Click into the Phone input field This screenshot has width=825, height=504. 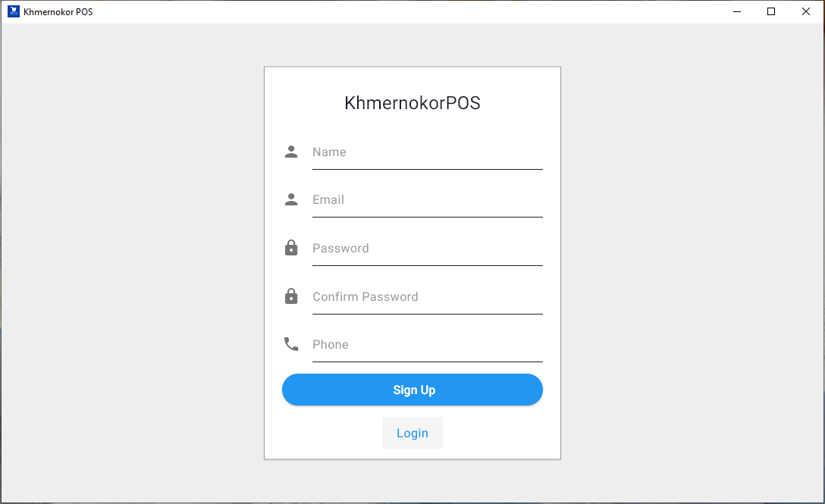[x=427, y=345]
